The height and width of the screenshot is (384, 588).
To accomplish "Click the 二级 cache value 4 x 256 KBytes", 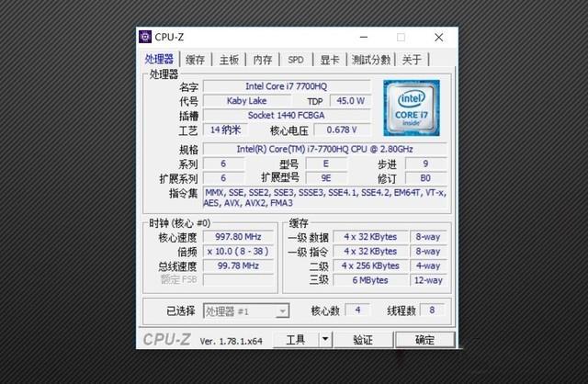I will (370, 265).
